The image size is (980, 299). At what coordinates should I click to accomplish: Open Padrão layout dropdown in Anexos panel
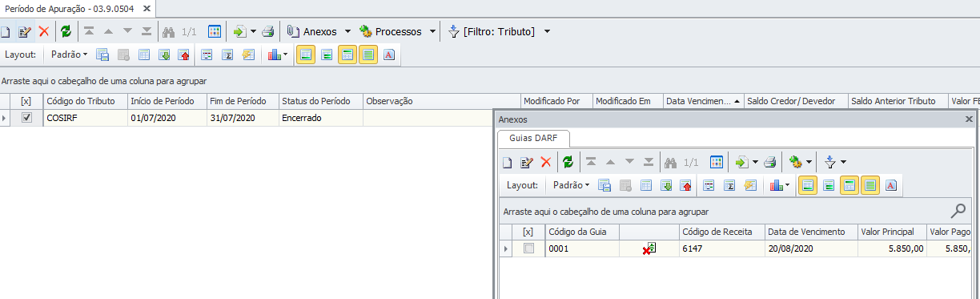pyautogui.click(x=571, y=184)
